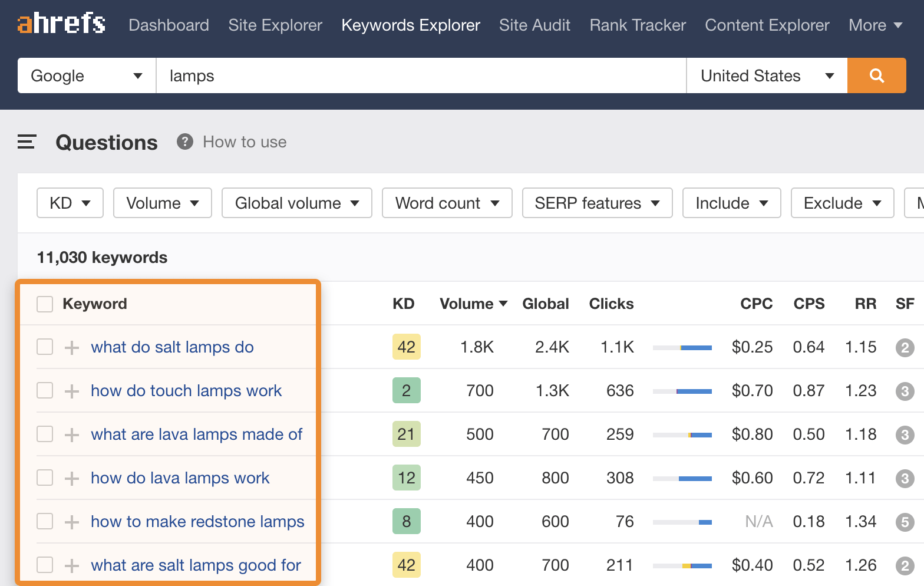Open the Rank Tracker navigation item
The height and width of the screenshot is (586, 924).
tap(638, 25)
